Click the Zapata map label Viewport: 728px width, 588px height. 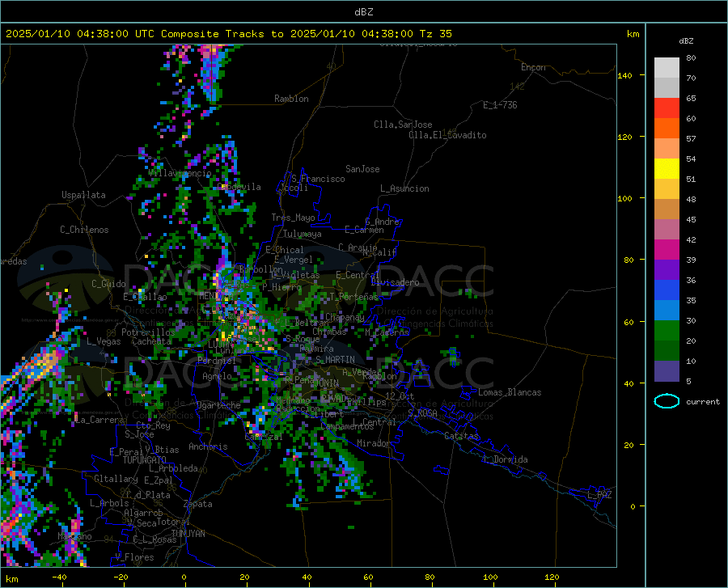[x=198, y=504]
